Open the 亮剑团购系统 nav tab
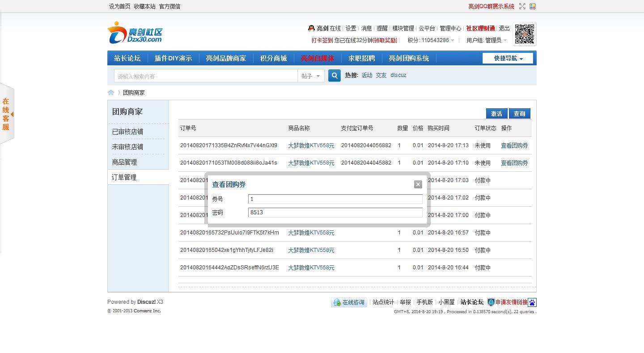Image resolution: width=644 pixels, height=353 pixels. 408,58
